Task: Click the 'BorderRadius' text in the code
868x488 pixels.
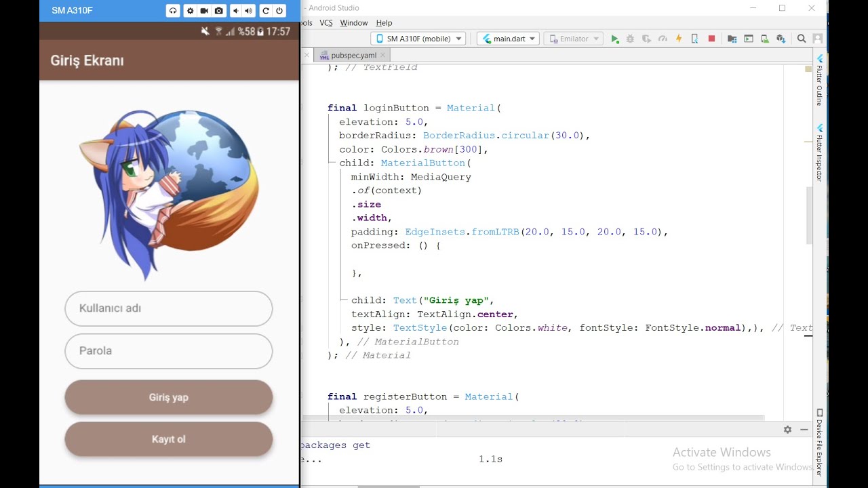Action: click(459, 136)
